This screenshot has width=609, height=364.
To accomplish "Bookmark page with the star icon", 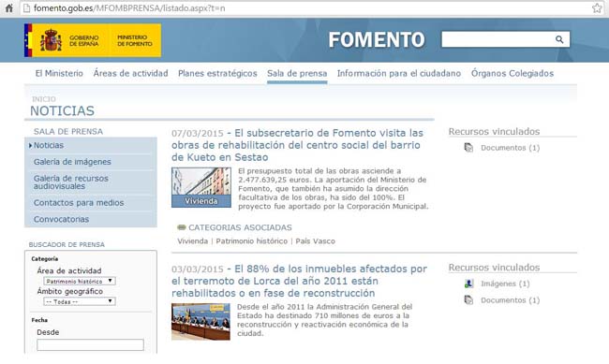I will tap(597, 8).
